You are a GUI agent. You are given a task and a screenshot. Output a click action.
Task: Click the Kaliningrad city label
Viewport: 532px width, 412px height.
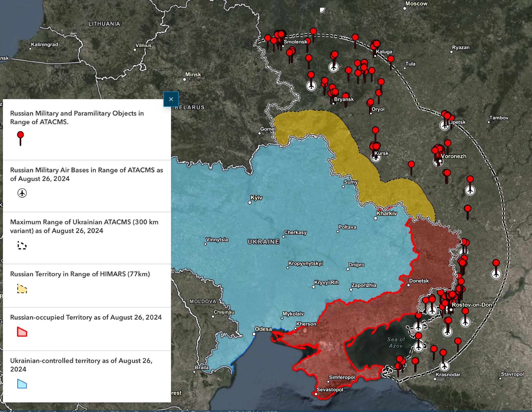point(44,44)
